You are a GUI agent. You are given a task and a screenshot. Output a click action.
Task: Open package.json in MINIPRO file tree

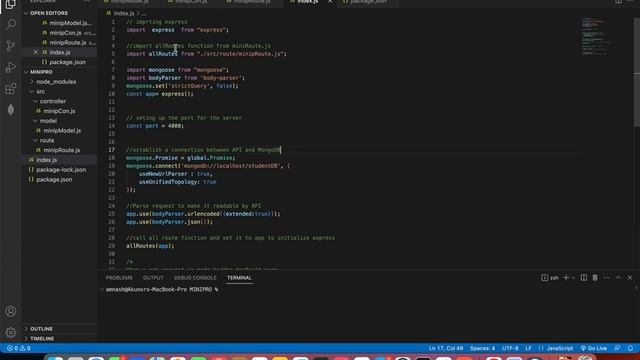(x=54, y=180)
